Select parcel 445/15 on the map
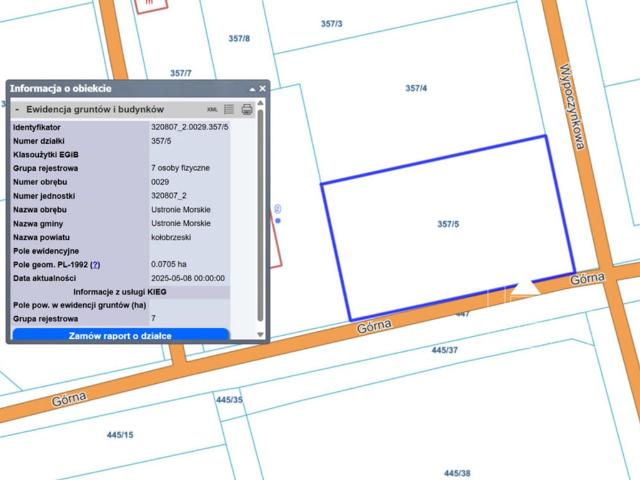The height and width of the screenshot is (480, 640). (120, 435)
